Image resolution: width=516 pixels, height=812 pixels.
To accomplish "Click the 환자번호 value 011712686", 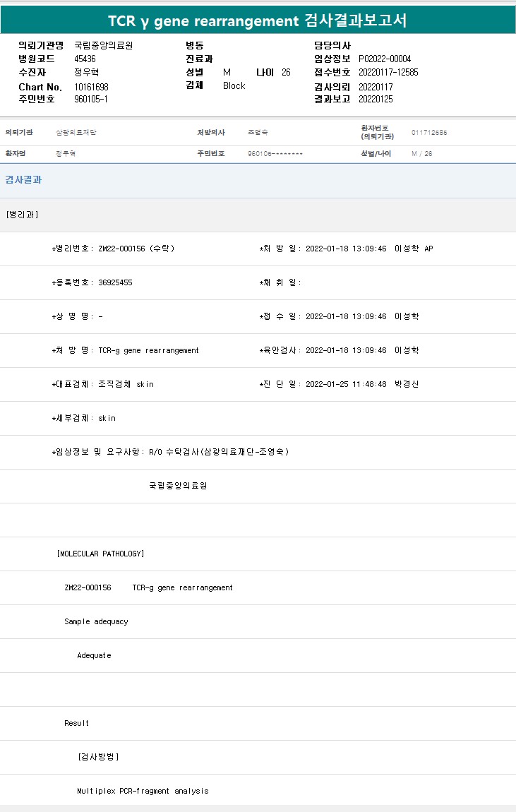I will coord(429,133).
